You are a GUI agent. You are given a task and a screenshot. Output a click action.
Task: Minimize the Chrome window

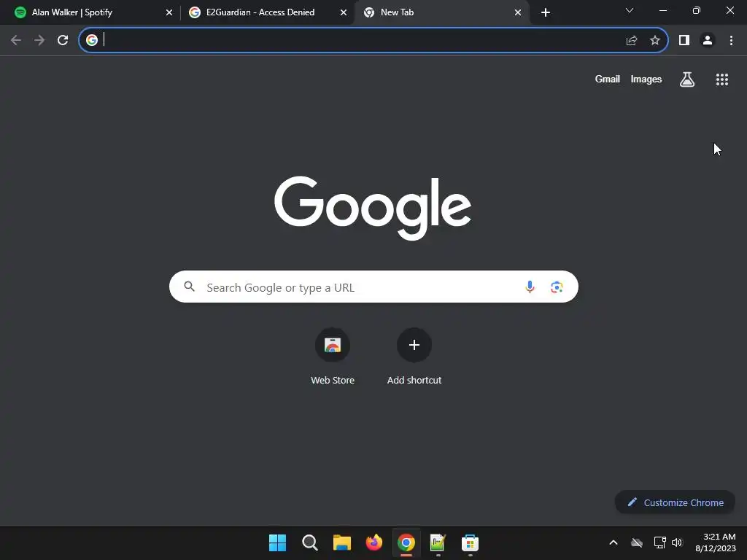pos(663,10)
